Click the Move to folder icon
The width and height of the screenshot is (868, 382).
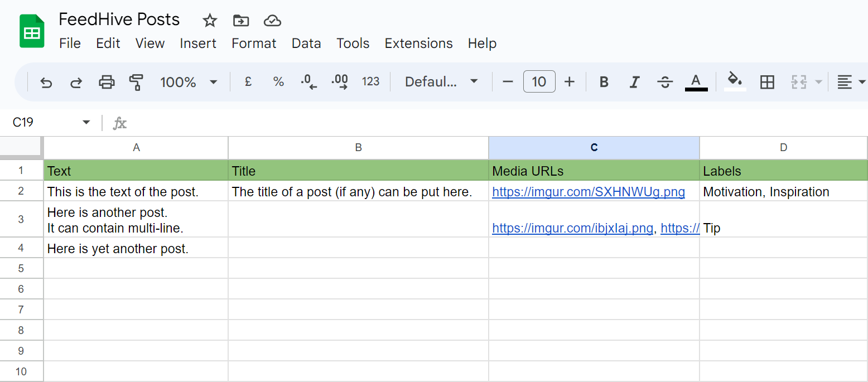coord(240,21)
